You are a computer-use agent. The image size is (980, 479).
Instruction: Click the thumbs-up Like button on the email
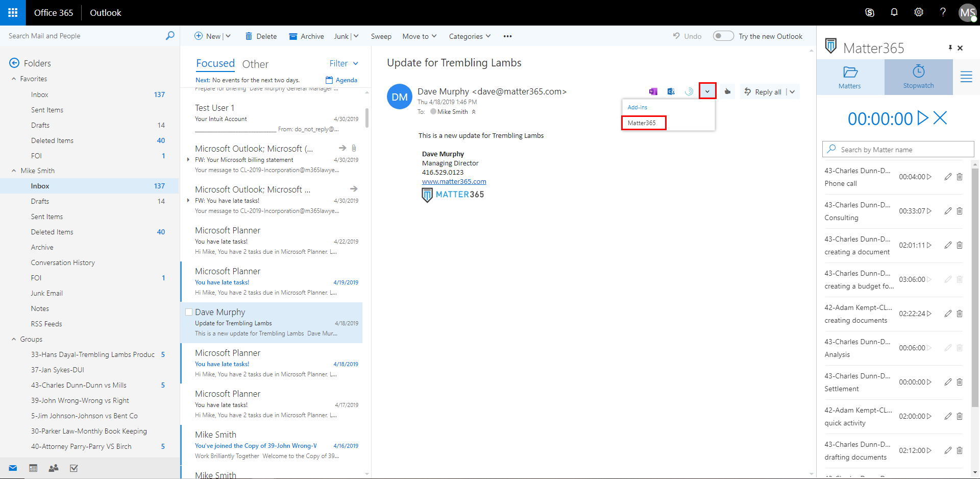point(727,91)
